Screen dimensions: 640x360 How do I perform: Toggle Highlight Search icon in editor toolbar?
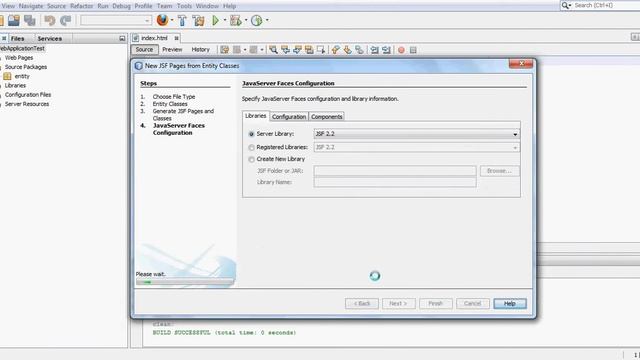(x=309, y=50)
